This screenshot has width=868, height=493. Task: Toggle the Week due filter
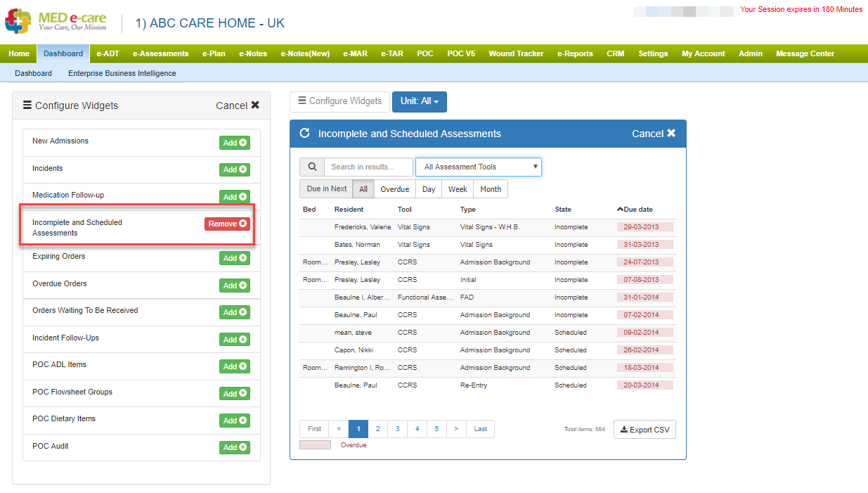pyautogui.click(x=458, y=189)
